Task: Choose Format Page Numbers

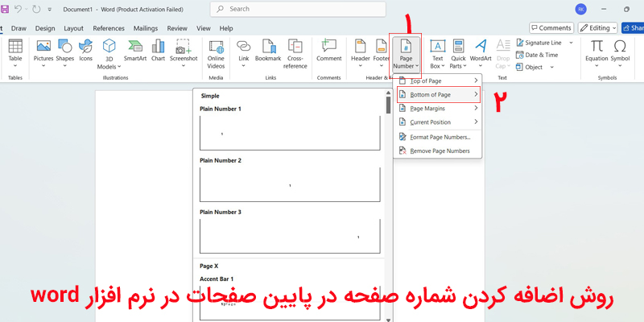Action: point(437,137)
